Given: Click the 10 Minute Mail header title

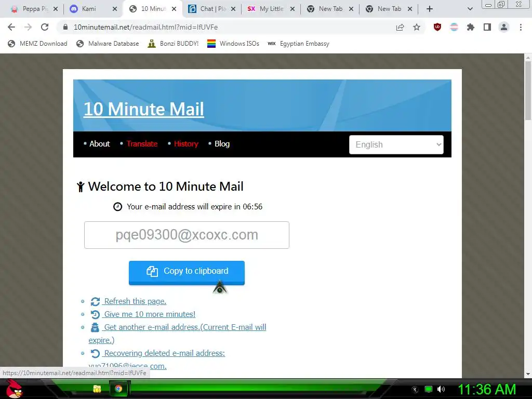Looking at the screenshot, I should [x=143, y=109].
